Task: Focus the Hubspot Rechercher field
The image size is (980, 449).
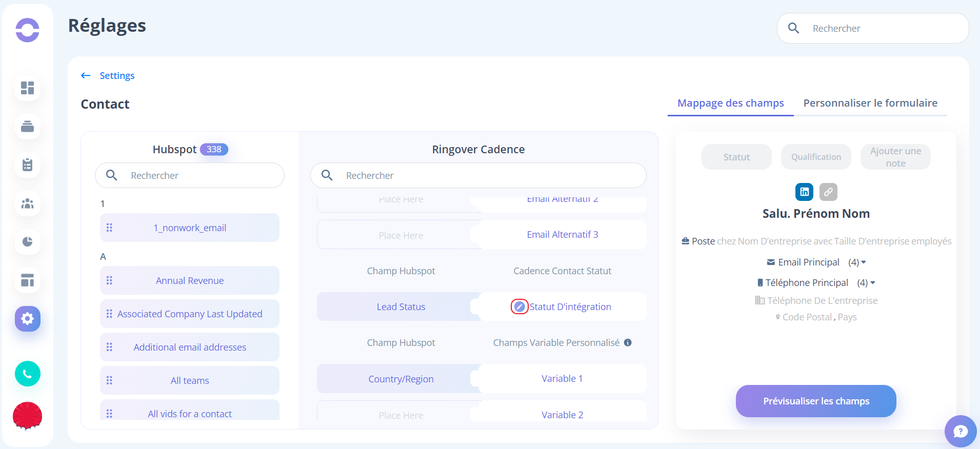Action: click(x=190, y=175)
